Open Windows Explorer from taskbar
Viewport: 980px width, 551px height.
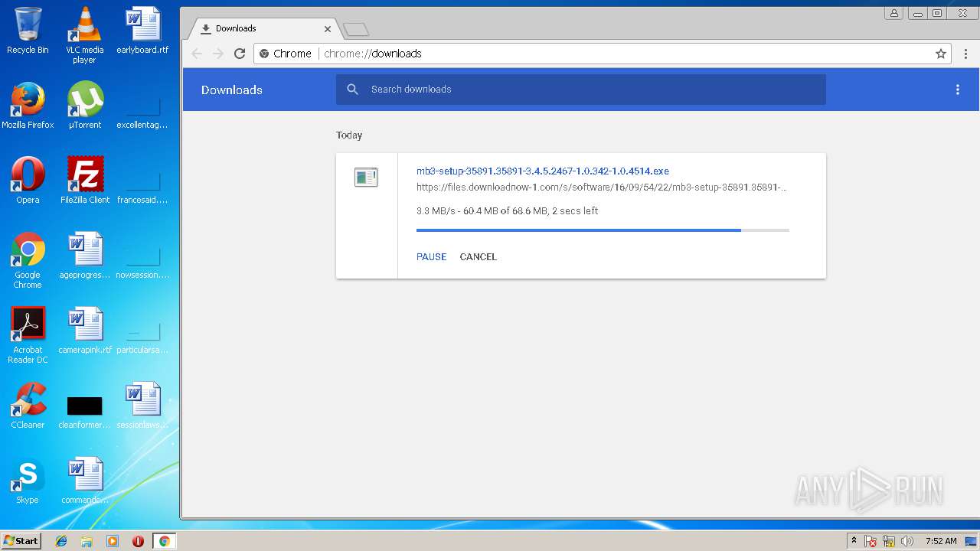point(87,541)
